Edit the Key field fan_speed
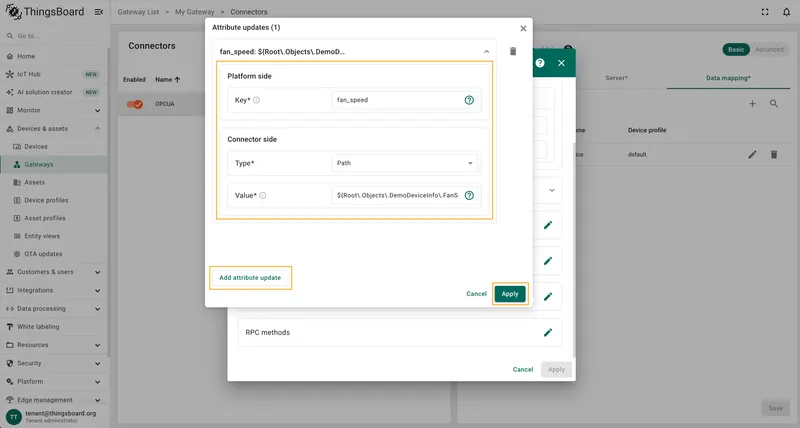 397,100
